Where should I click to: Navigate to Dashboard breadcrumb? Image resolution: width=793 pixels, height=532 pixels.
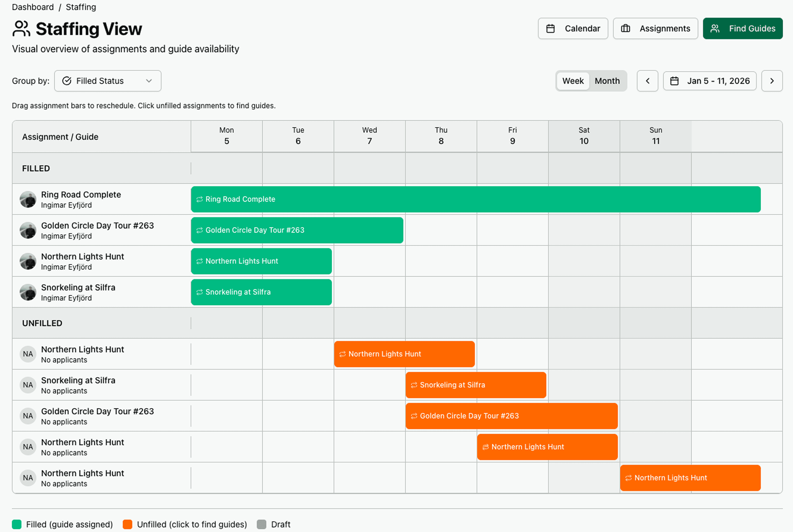pos(33,7)
